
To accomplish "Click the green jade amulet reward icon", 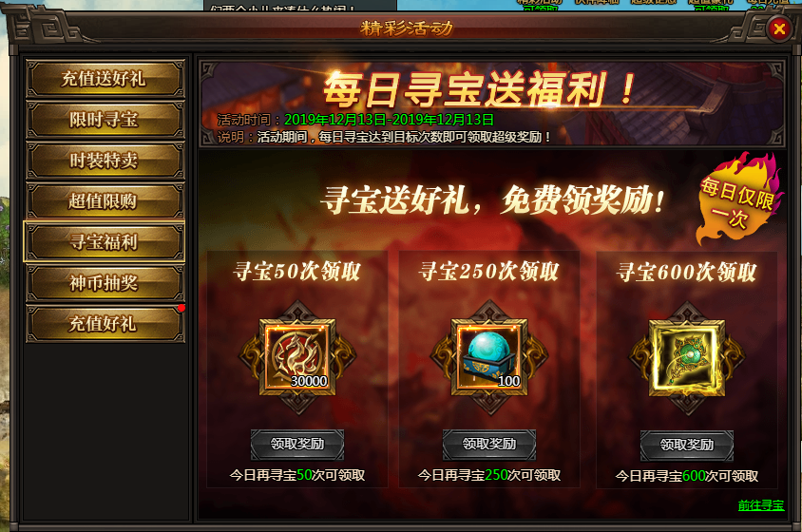I will click(686, 358).
